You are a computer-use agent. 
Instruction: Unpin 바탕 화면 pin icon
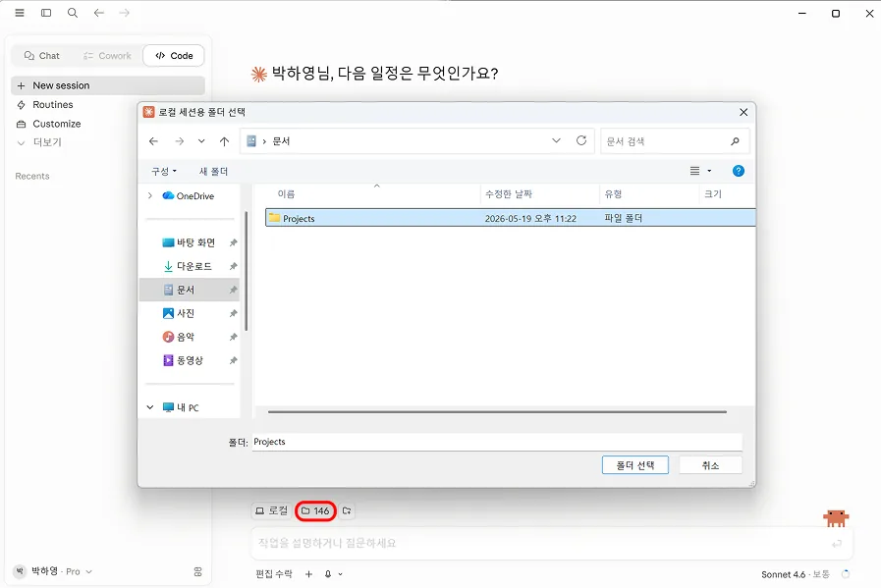[x=233, y=242]
